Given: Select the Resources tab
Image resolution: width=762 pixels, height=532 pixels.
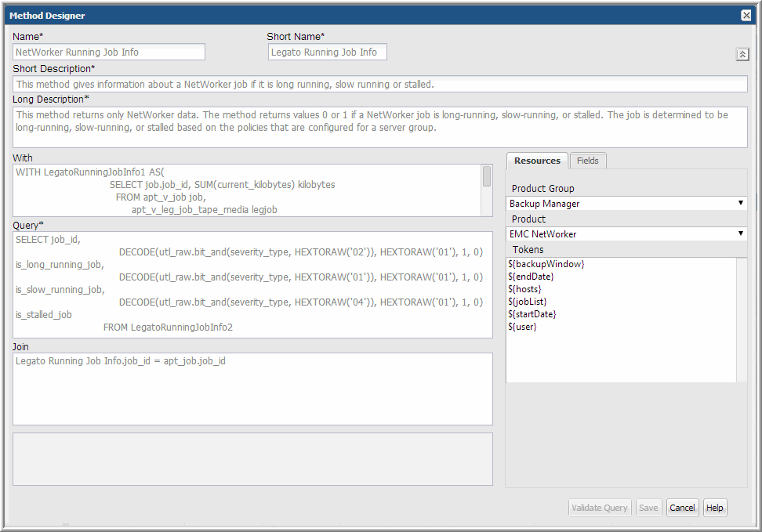Looking at the screenshot, I should click(537, 161).
